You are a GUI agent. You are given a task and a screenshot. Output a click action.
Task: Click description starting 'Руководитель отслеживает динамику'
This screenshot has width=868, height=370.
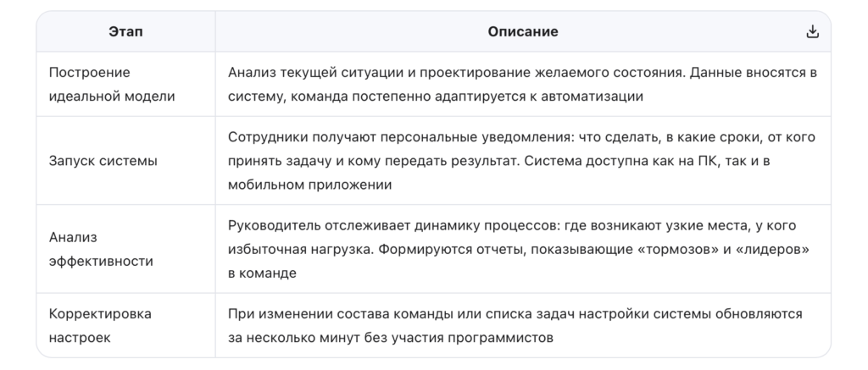click(x=518, y=249)
